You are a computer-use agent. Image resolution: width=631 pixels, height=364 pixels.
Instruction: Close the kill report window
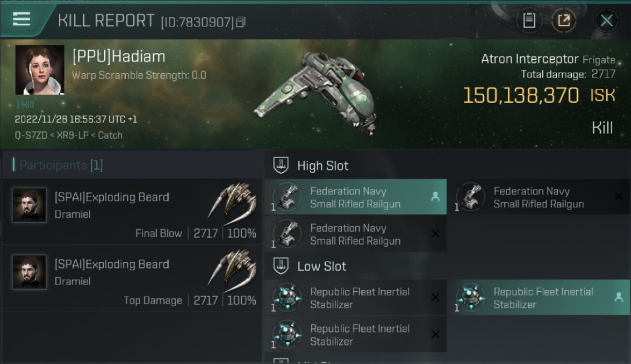point(606,20)
